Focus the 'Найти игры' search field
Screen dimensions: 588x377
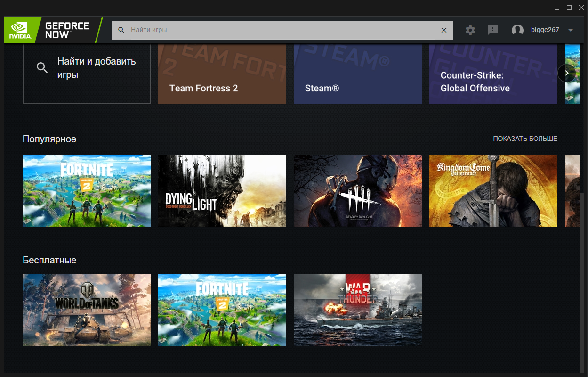[x=282, y=30]
